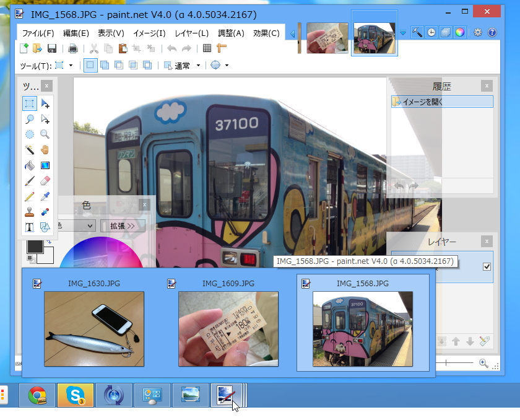Toggle the Colors window wheel icon
520x420 pixels.
(459, 32)
